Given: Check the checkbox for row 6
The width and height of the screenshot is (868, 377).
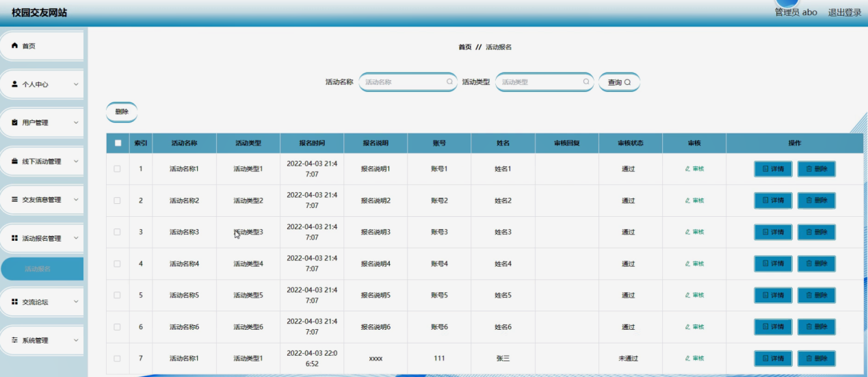Looking at the screenshot, I should pyautogui.click(x=118, y=326).
